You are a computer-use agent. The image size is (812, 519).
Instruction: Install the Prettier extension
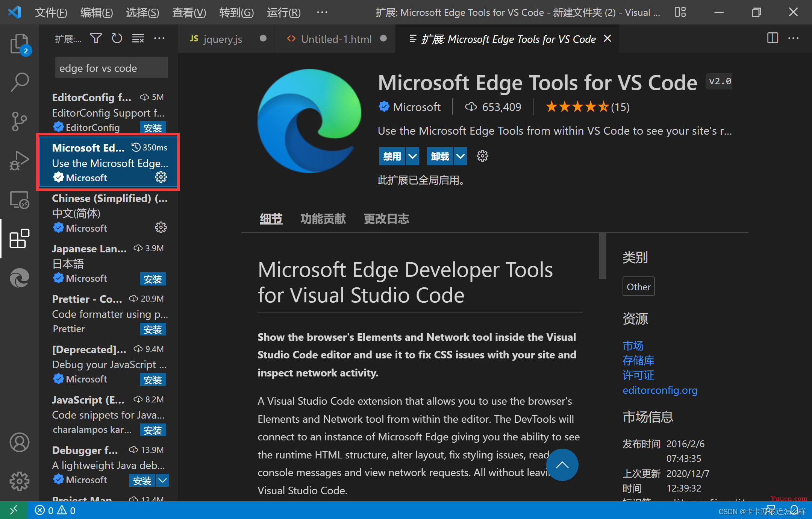tap(153, 329)
